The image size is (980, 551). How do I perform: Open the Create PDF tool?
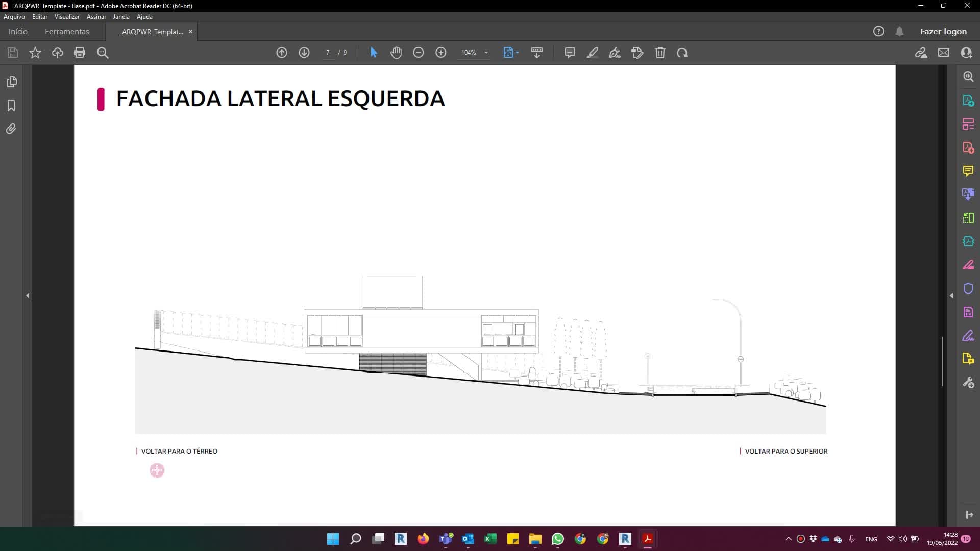pos(968,147)
